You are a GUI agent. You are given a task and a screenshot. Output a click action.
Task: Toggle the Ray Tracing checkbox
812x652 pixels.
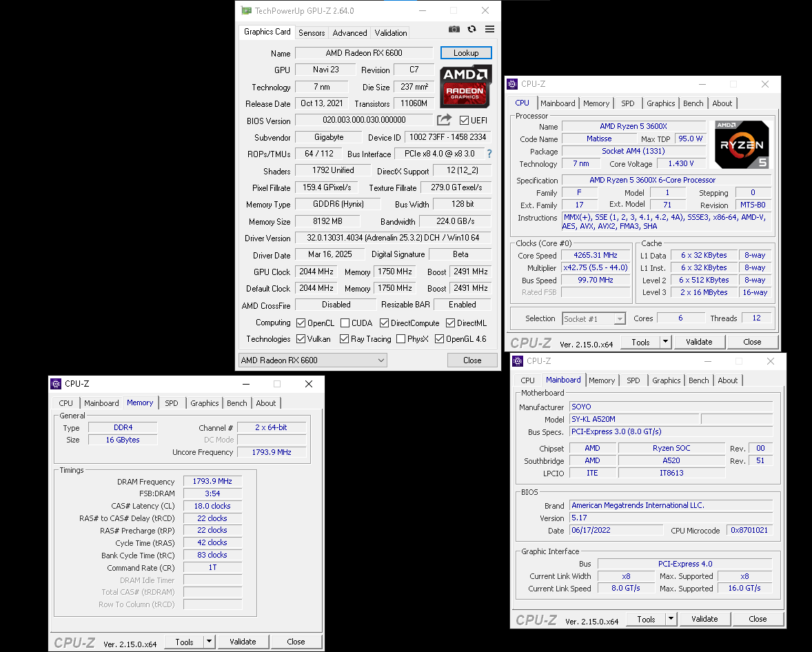coord(345,338)
